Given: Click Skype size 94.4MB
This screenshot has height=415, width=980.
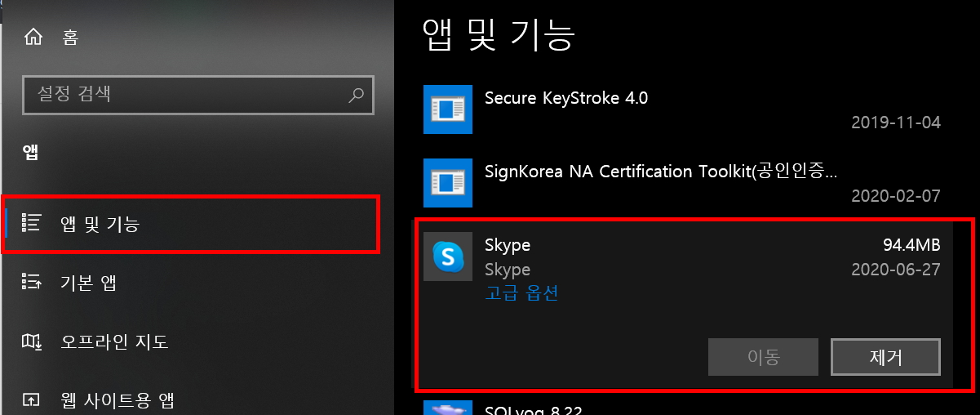Looking at the screenshot, I should click(x=911, y=245).
